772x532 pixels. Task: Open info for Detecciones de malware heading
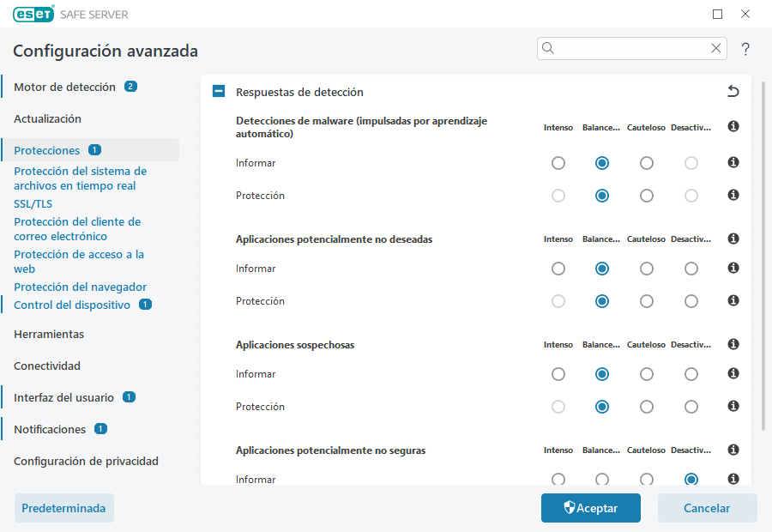(x=733, y=127)
